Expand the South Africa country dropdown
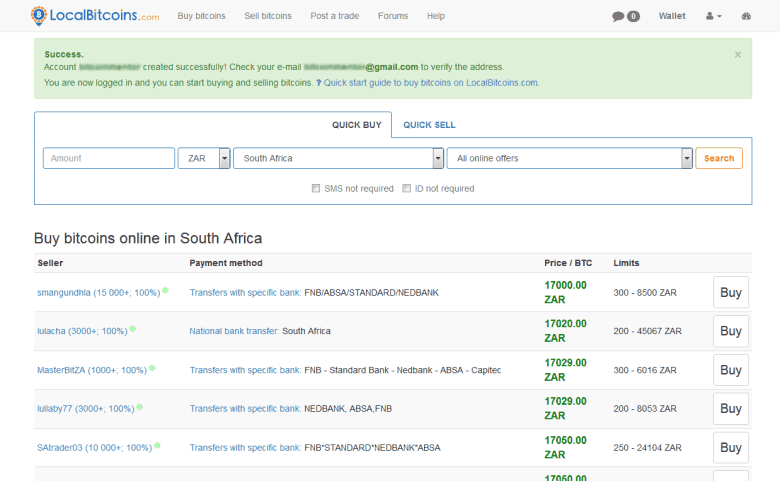The height and width of the screenshot is (481, 780). coord(338,158)
